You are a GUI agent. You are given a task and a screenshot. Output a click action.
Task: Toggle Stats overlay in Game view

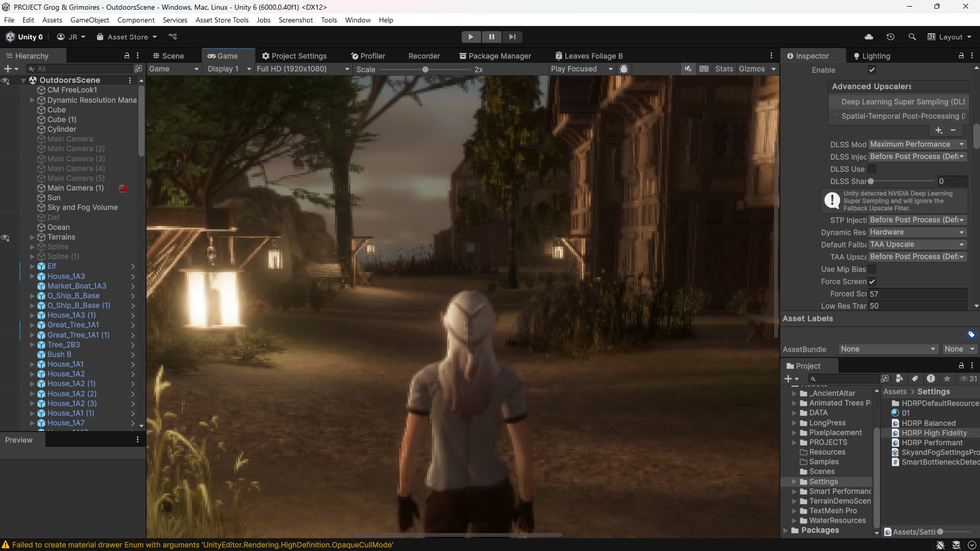[x=724, y=68]
